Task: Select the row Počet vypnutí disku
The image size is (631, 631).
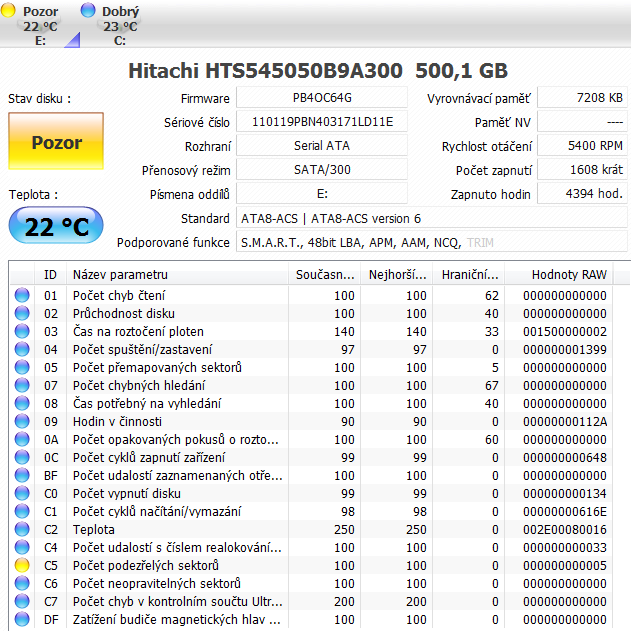Action: [311, 493]
